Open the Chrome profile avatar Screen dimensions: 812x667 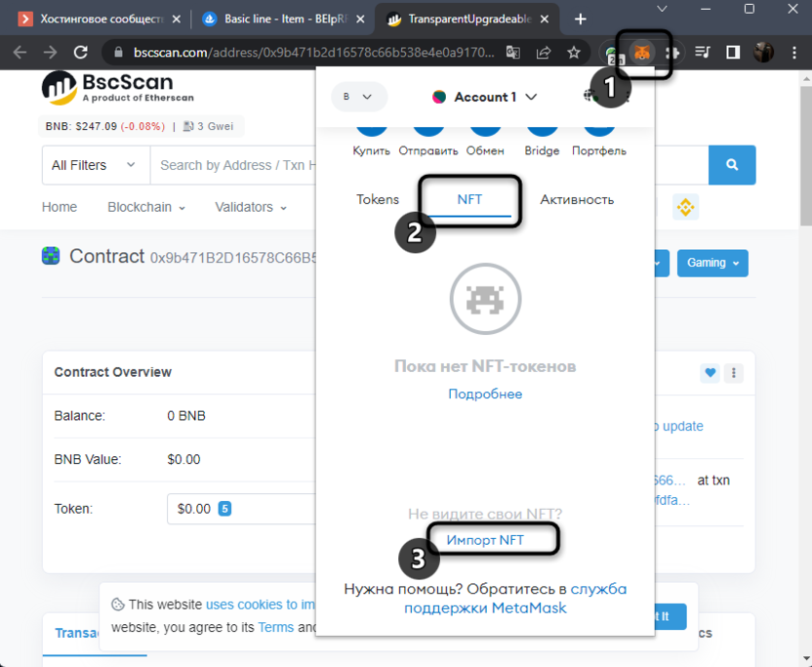(x=763, y=53)
